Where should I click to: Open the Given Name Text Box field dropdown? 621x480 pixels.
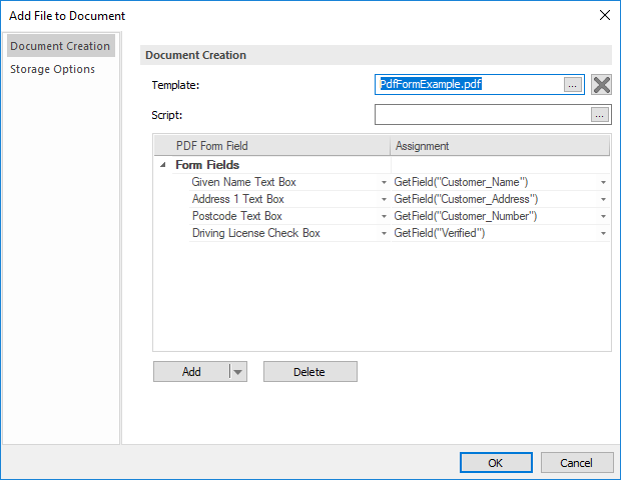(384, 182)
